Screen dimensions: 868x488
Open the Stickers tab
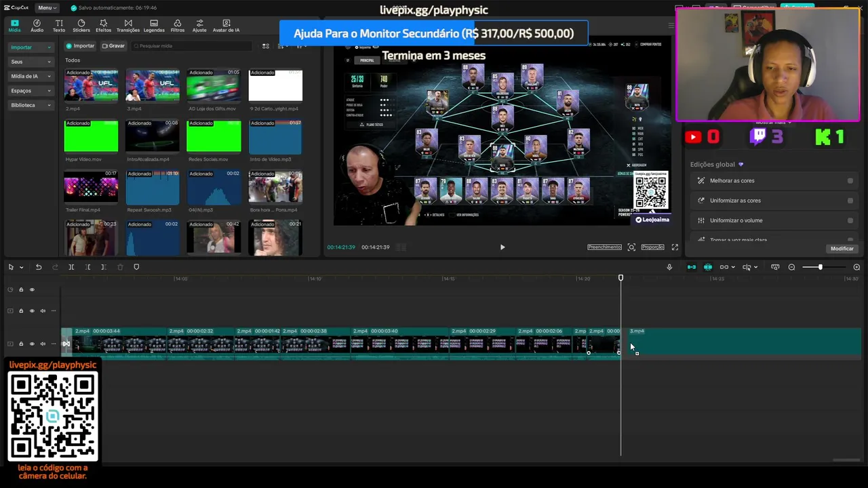[81, 26]
